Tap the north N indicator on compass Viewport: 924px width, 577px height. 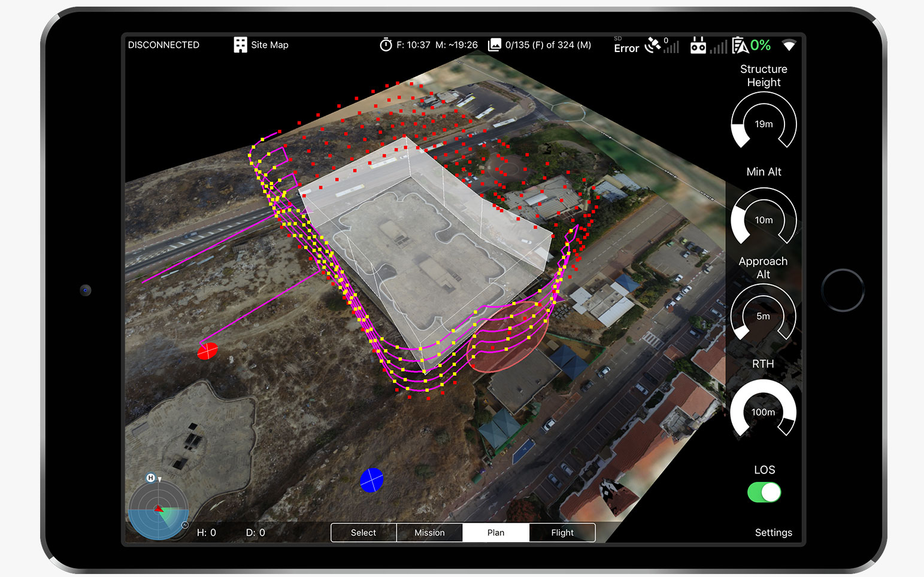point(185,525)
